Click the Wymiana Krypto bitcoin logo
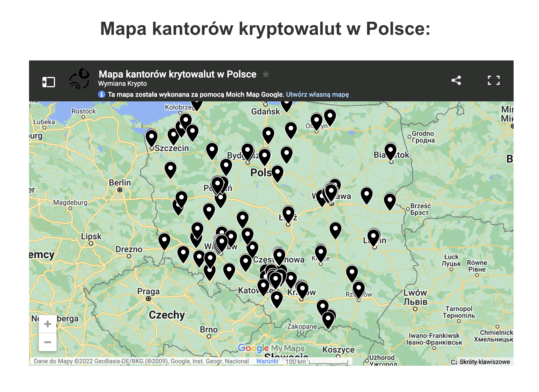539x392 pixels. click(x=79, y=79)
